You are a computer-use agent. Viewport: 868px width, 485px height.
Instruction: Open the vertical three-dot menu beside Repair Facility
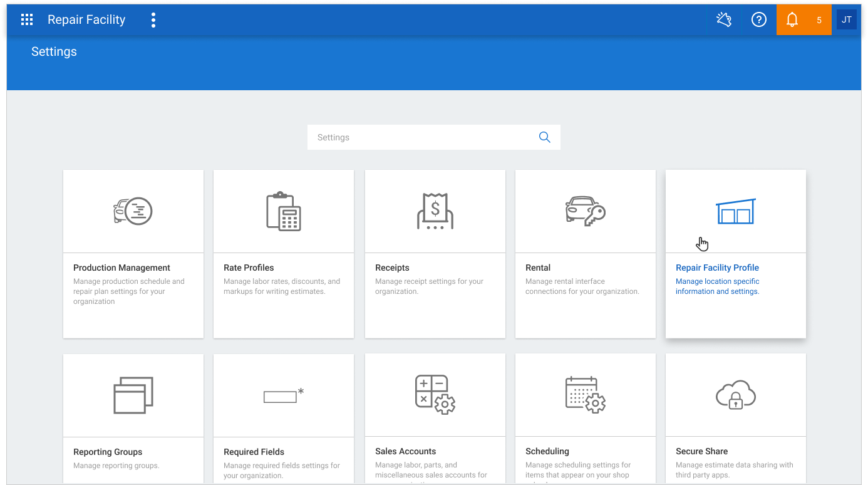click(x=153, y=20)
